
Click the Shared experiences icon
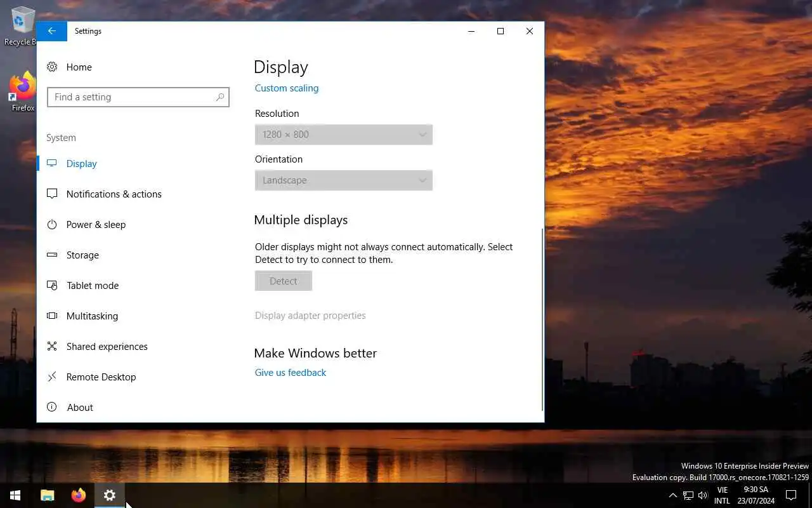point(52,346)
